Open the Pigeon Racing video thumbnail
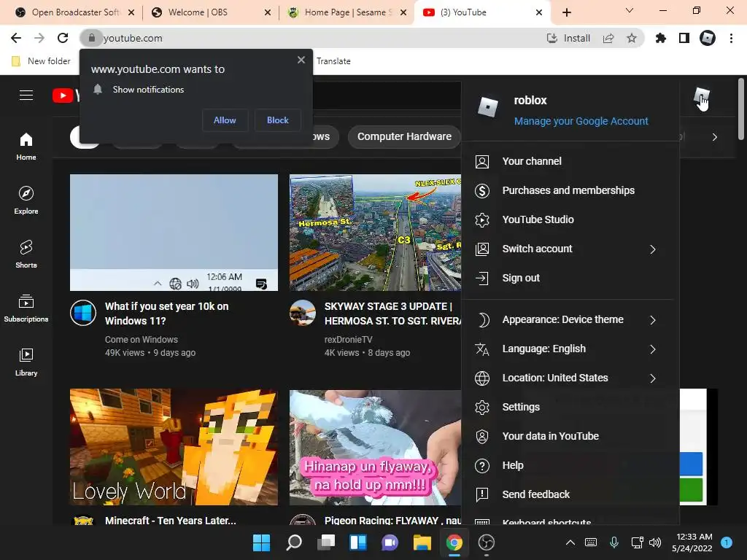The width and height of the screenshot is (747, 560). click(375, 447)
